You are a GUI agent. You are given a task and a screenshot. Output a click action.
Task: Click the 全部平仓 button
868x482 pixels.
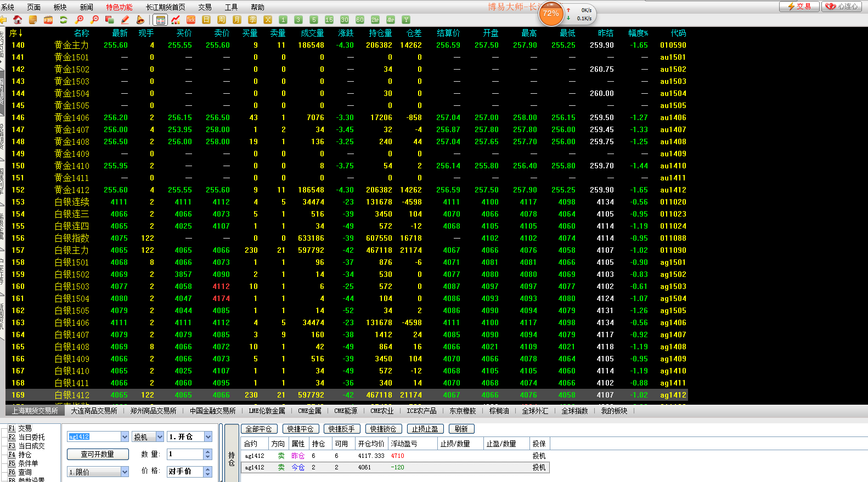point(259,429)
